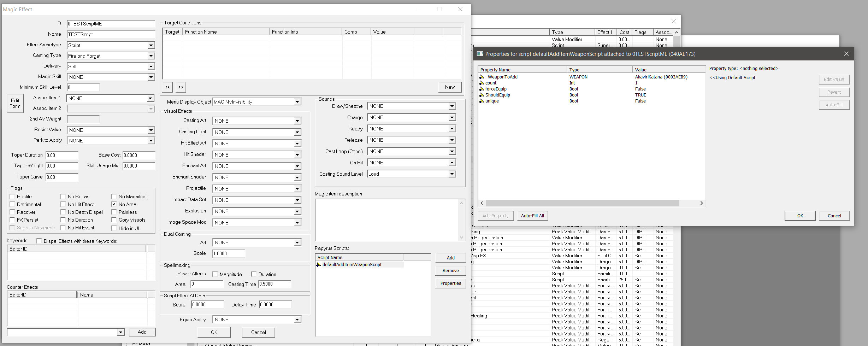
Task: Click the properties list scroll-right arrow
Action: (702, 203)
